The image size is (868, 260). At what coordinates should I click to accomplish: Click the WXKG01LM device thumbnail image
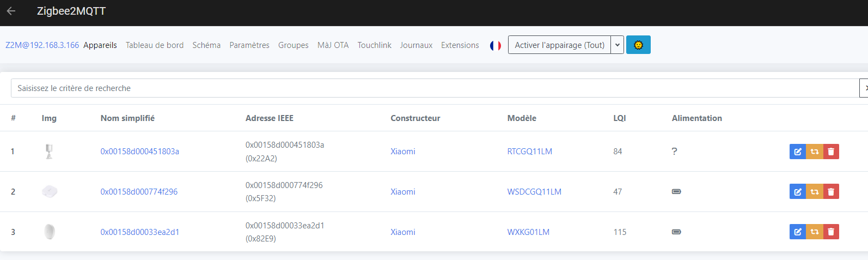pyautogui.click(x=50, y=232)
